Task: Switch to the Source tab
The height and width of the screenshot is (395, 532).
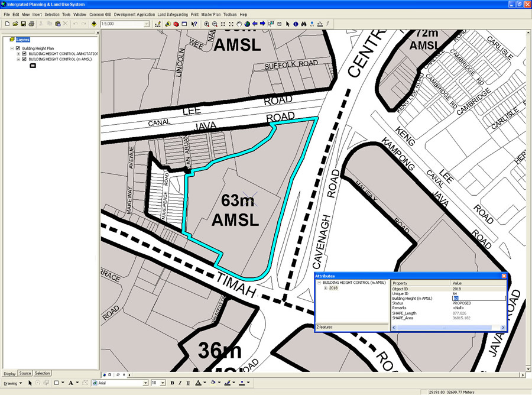Action: coord(25,373)
